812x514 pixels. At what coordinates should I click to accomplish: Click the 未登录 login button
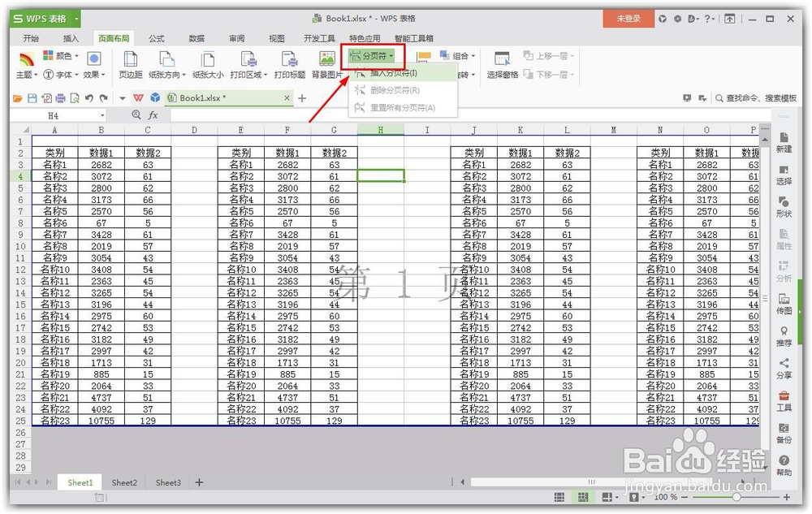click(x=628, y=19)
